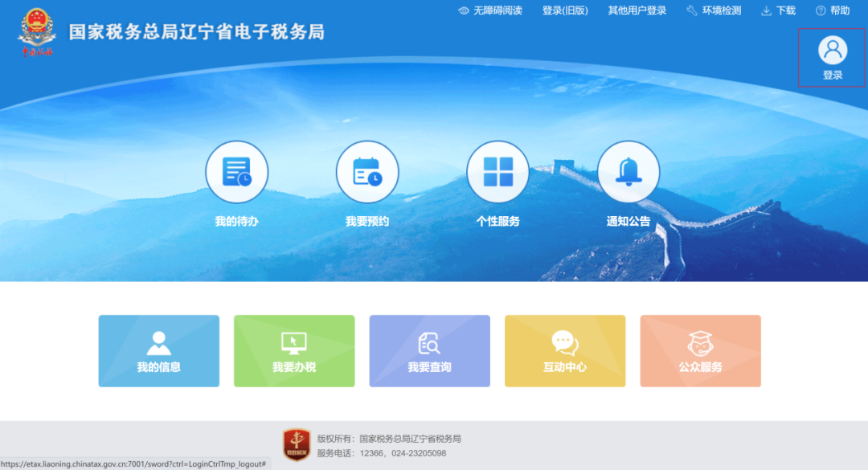
Task: Click 其他用户登录 link
Action: tap(637, 10)
